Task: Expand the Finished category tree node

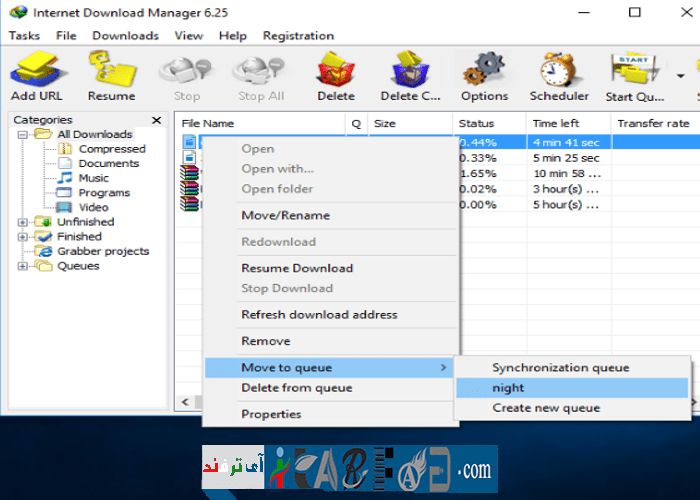Action: tap(23, 237)
